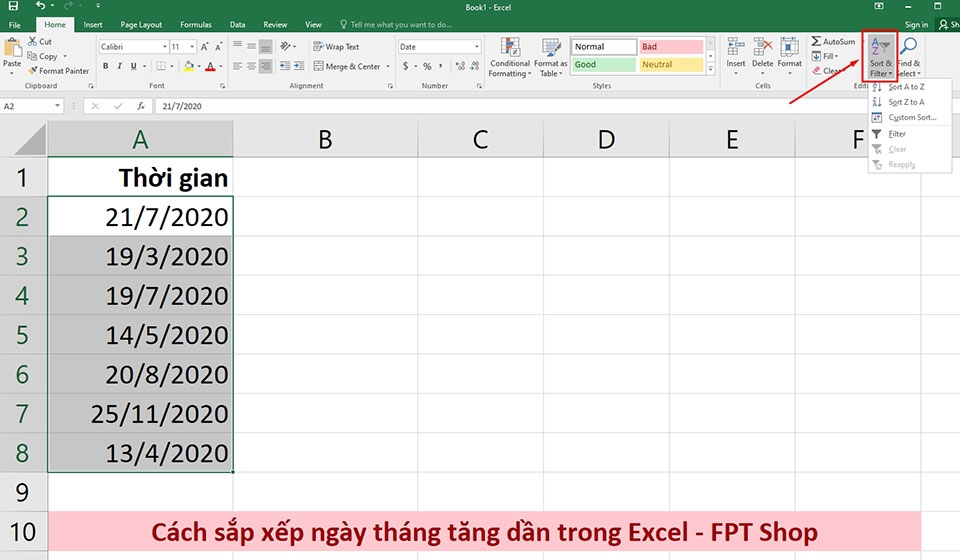Toggle bottom vertical alignment

(x=265, y=47)
